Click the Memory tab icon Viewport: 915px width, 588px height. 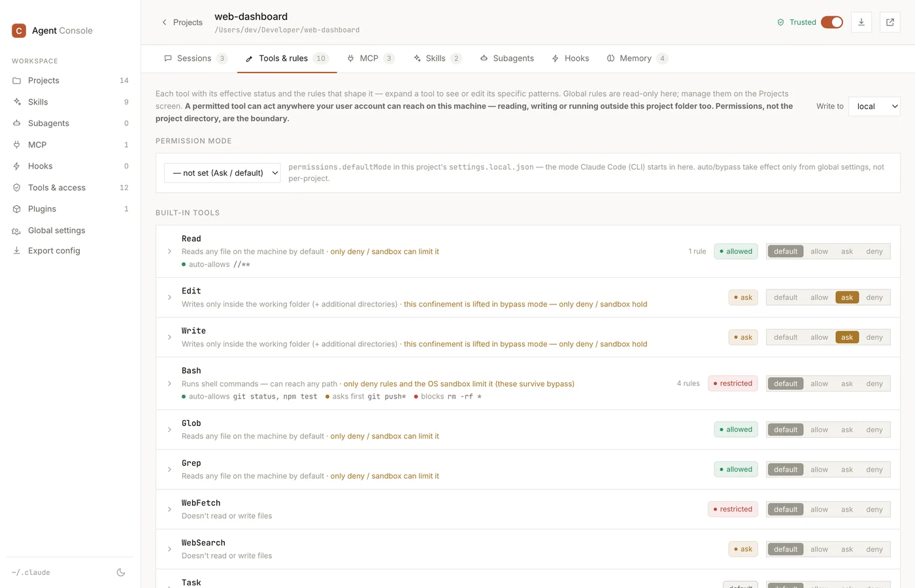click(x=610, y=58)
